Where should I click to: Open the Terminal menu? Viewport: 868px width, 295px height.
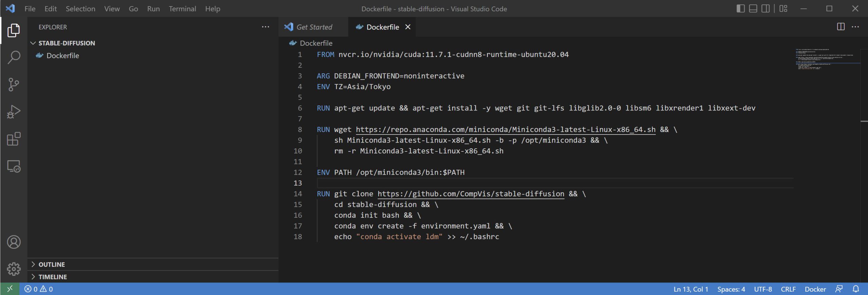click(182, 9)
